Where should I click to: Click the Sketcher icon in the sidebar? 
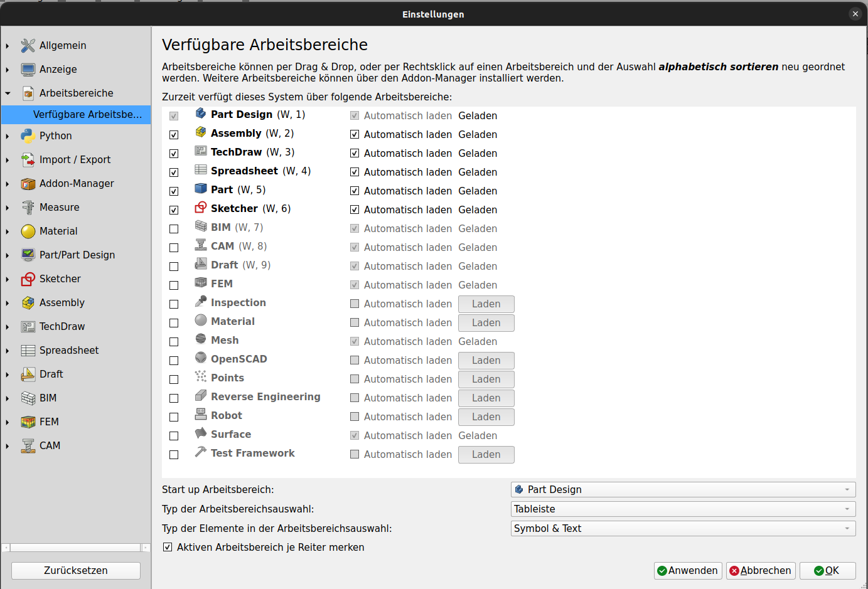(x=28, y=279)
